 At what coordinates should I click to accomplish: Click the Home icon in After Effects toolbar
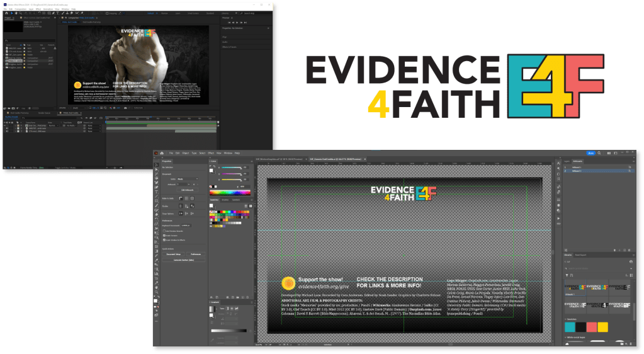point(6,13)
